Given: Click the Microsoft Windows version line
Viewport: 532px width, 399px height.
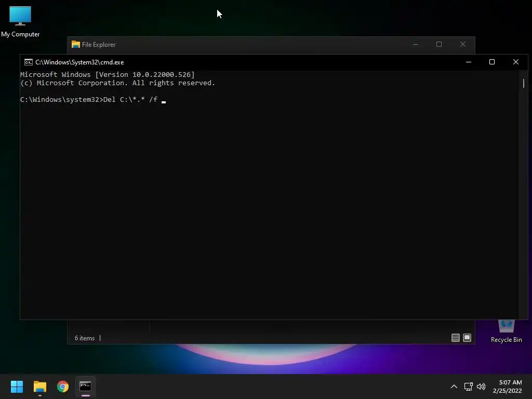Looking at the screenshot, I should point(107,75).
